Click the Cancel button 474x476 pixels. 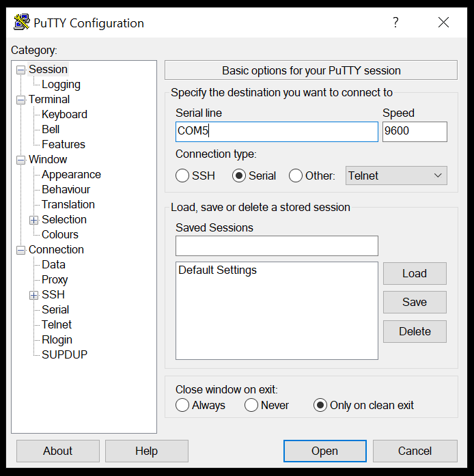(415, 451)
